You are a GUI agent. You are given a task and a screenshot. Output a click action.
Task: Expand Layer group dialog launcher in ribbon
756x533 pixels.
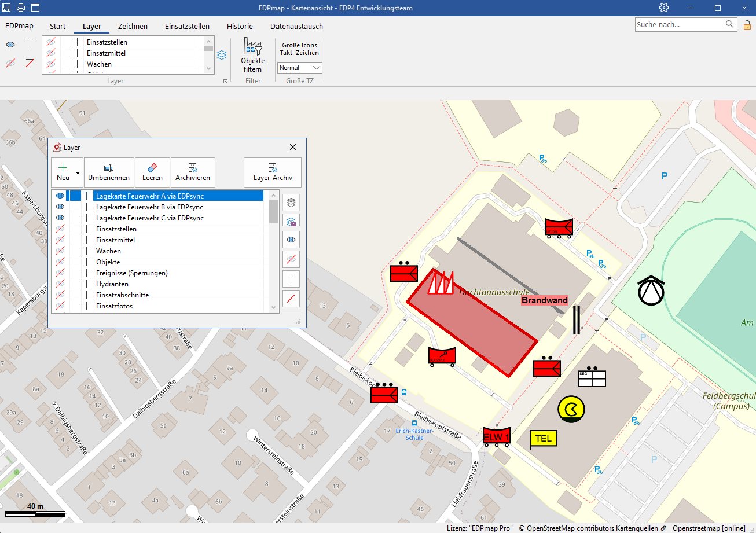(225, 82)
